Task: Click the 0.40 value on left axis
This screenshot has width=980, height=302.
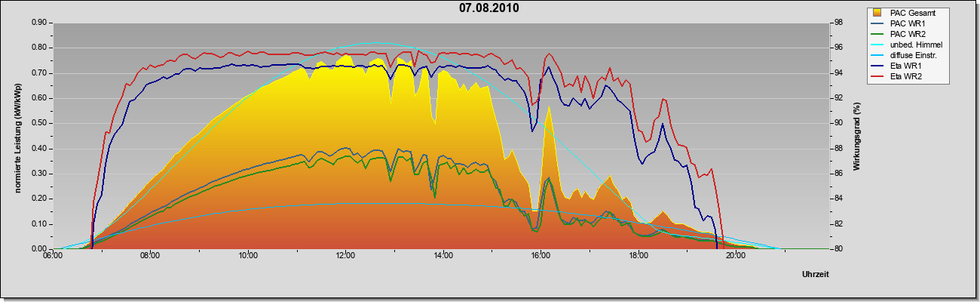Action: pos(39,149)
